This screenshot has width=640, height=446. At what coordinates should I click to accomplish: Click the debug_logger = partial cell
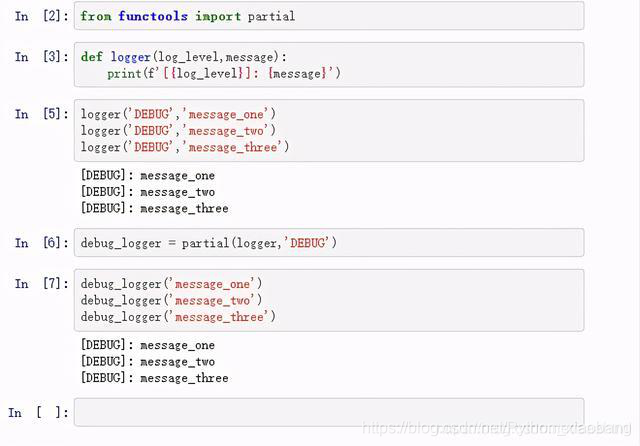point(329,242)
